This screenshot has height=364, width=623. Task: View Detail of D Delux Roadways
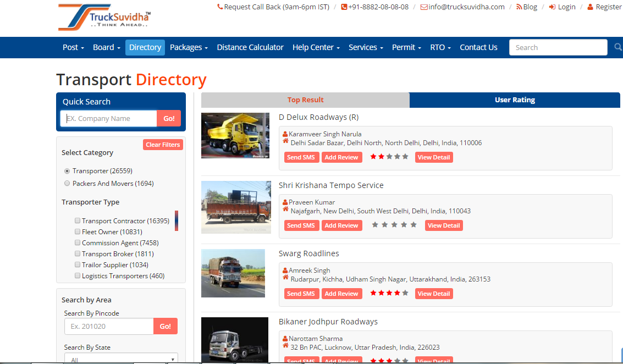tap(434, 157)
